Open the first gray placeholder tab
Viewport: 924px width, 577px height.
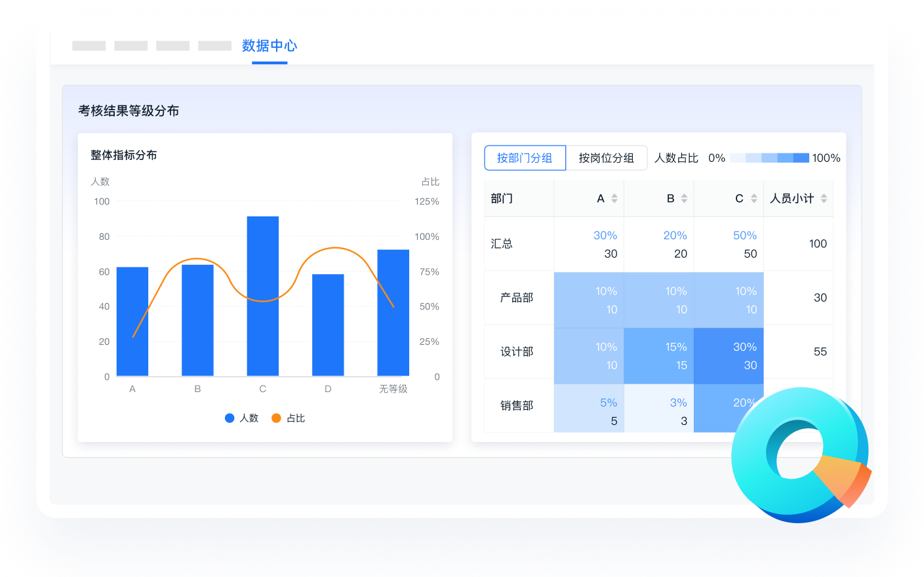(89, 46)
